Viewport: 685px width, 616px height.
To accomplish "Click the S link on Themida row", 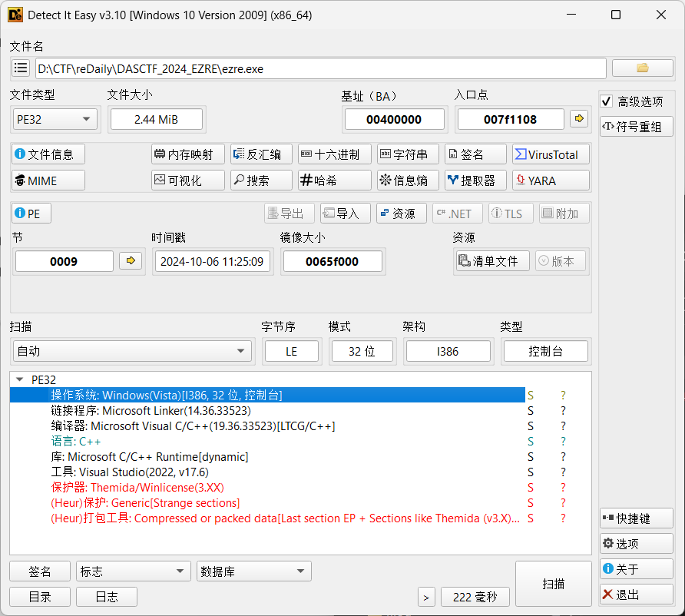I will [531, 488].
